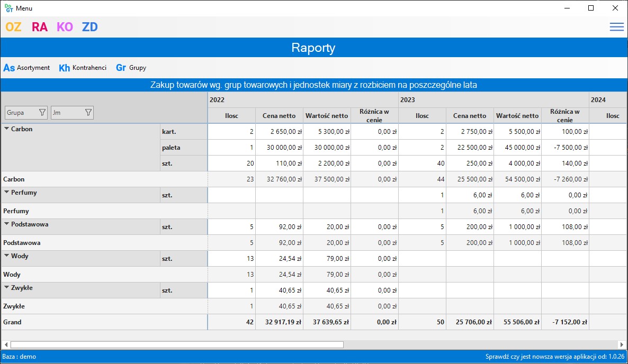Click the filter icon on Jm field
The width and height of the screenshot is (628, 364).
[x=88, y=112]
